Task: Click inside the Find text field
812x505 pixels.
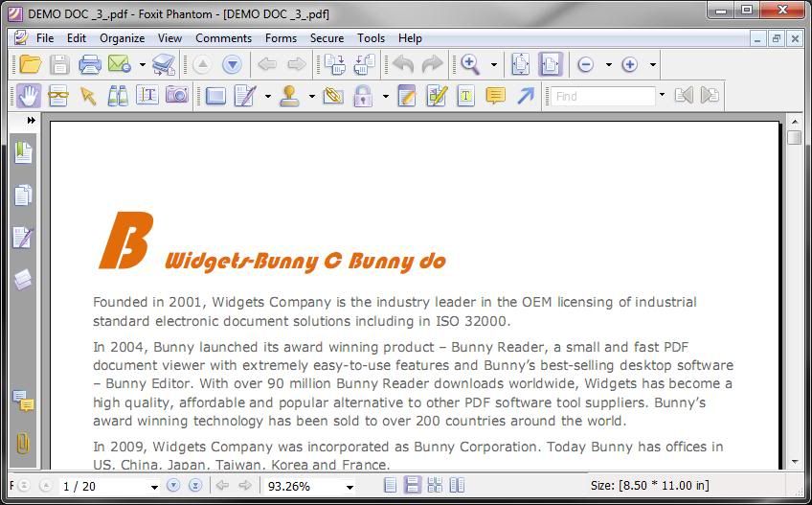Action: coord(601,96)
